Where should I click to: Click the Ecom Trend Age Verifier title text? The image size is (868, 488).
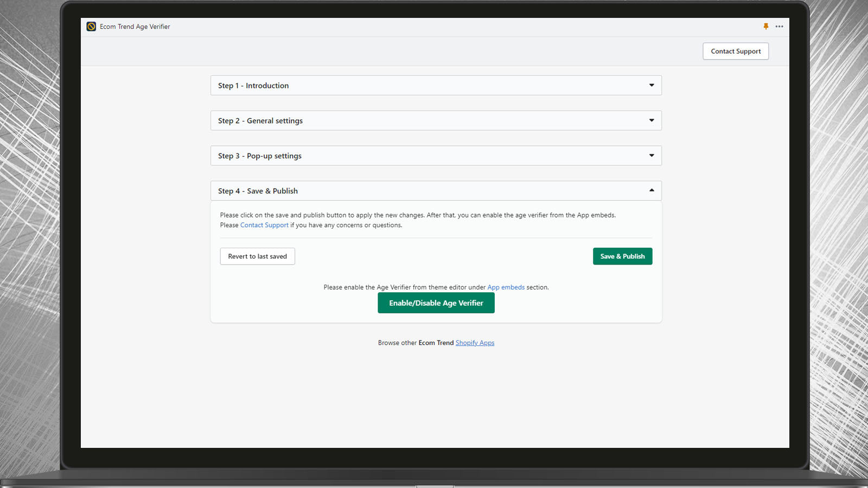(x=135, y=26)
